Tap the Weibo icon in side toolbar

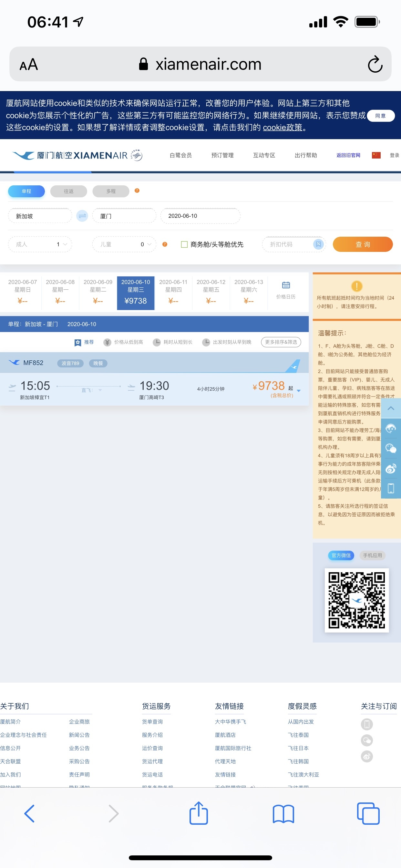pos(391,468)
